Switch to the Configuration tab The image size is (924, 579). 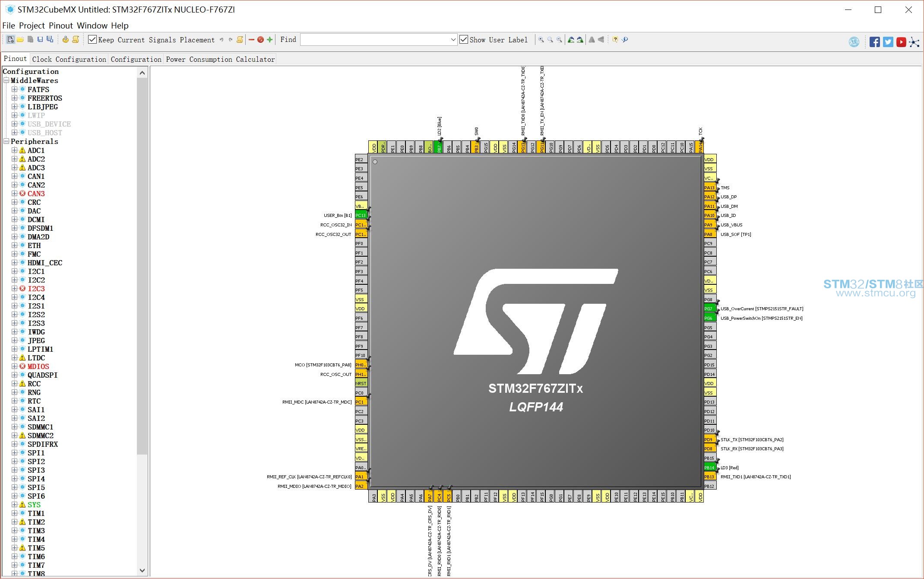136,59
